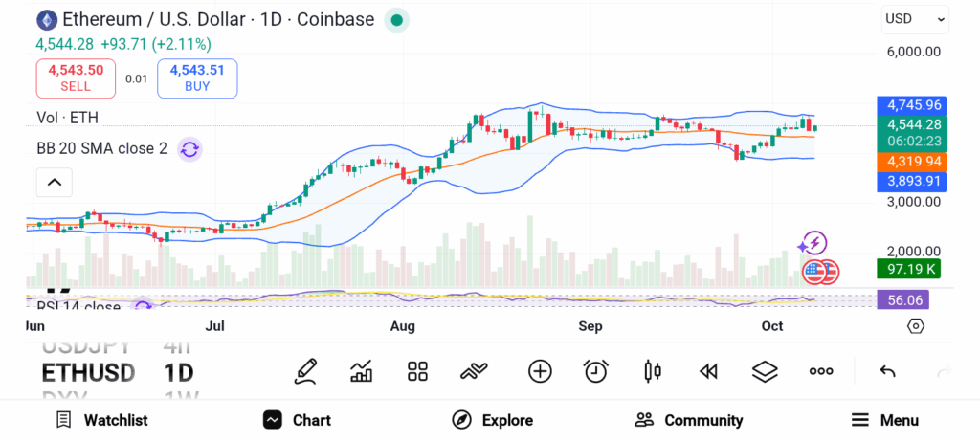The height and width of the screenshot is (441, 980).
Task: Open the USD currency dropdown
Action: [x=915, y=18]
